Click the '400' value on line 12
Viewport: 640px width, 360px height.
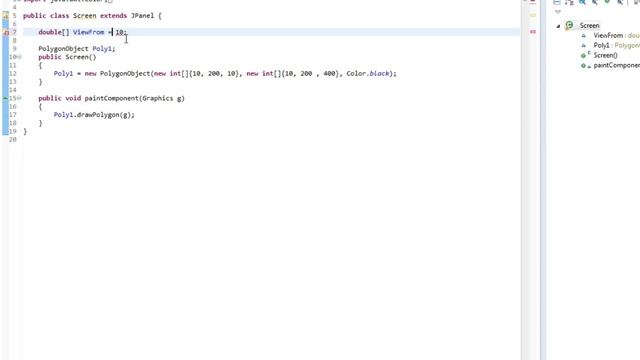click(x=329, y=73)
